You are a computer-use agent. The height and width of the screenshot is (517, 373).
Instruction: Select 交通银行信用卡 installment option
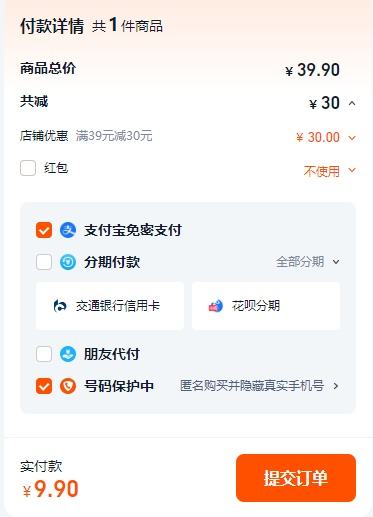click(110, 306)
